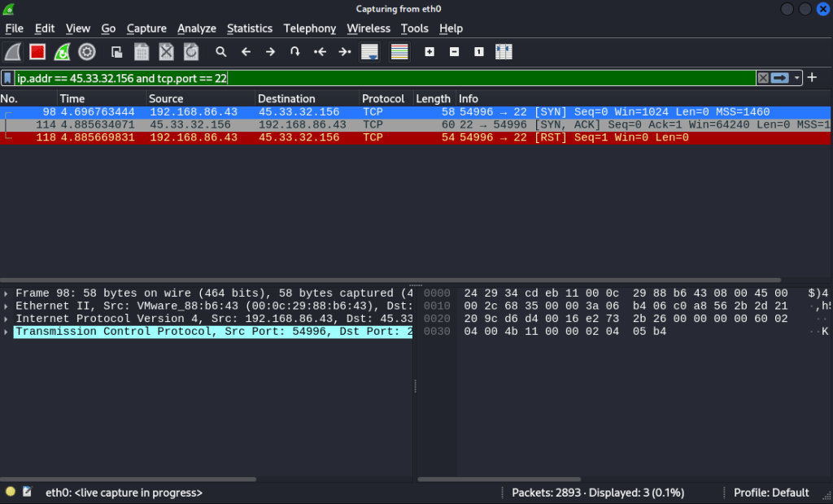
Task: Expand the Frame 98 tree row
Action: coord(7,293)
